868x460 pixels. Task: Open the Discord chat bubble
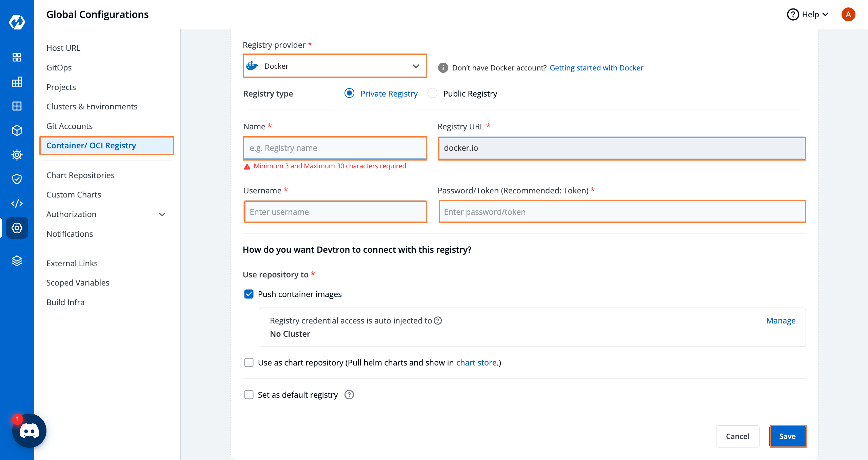click(29, 431)
